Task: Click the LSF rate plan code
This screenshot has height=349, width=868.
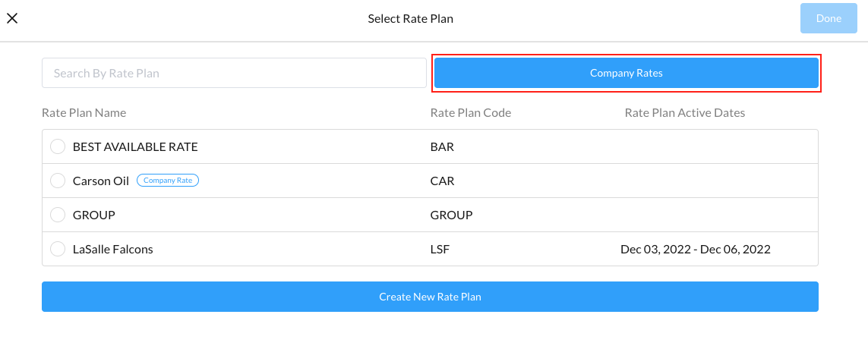Action: [x=440, y=249]
